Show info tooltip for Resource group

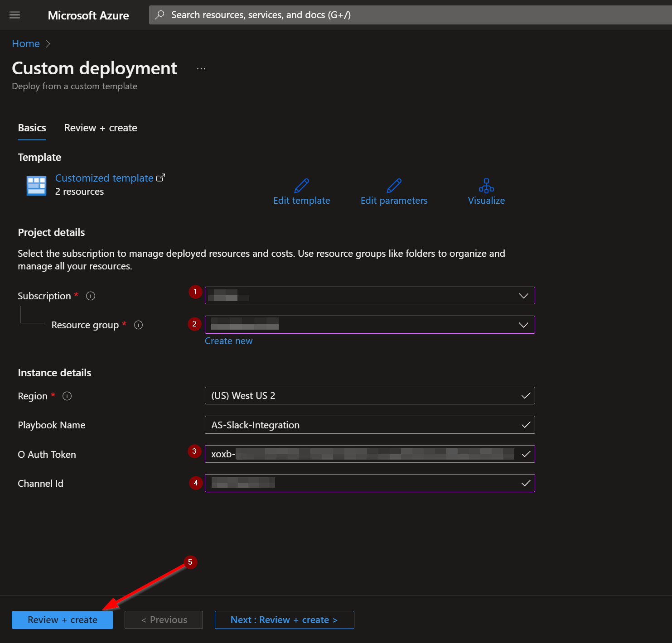(x=139, y=325)
